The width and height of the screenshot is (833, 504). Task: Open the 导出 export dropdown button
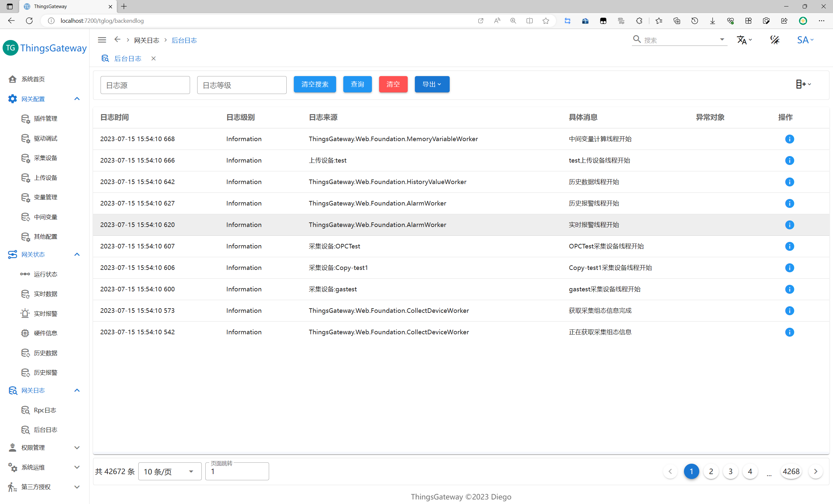pyautogui.click(x=432, y=84)
